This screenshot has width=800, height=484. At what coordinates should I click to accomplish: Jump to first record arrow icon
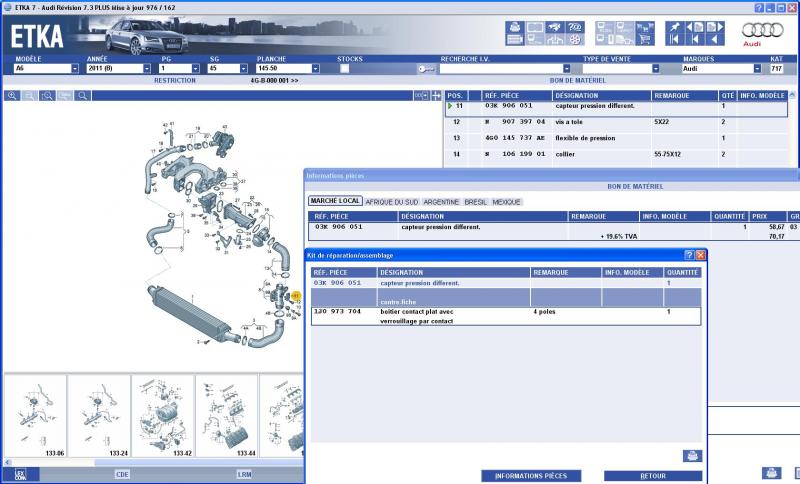[x=674, y=39]
